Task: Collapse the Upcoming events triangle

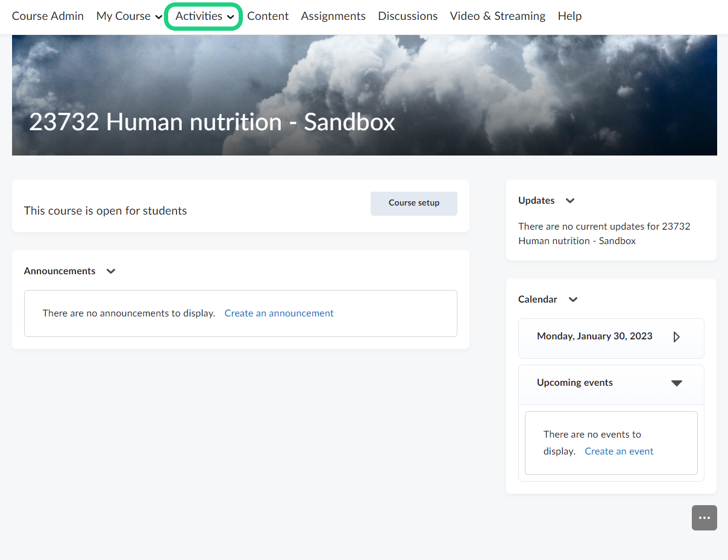Action: (676, 383)
